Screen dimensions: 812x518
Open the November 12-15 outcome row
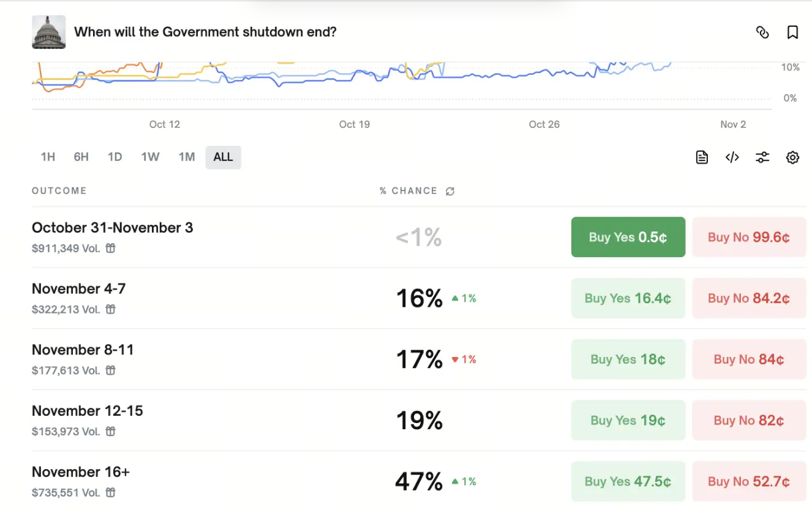(88, 411)
